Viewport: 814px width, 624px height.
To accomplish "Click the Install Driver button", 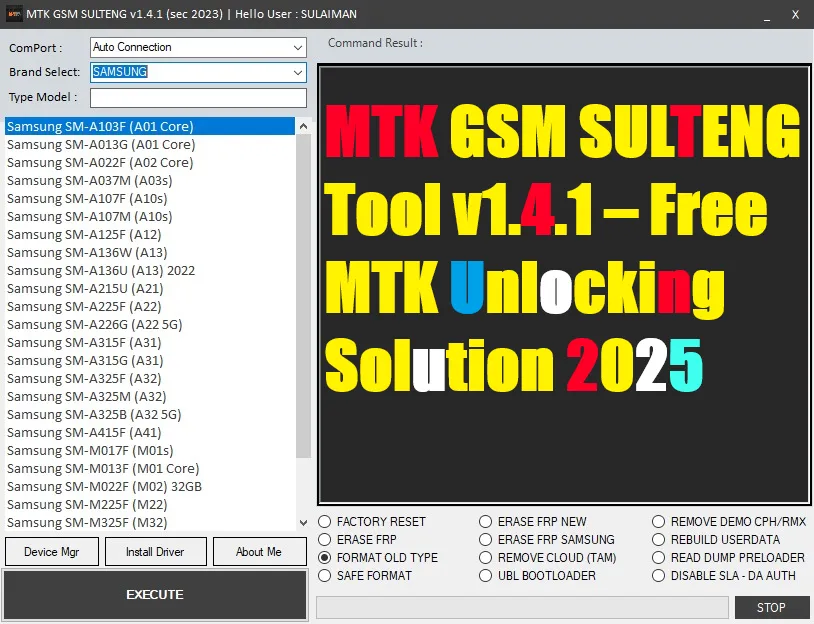I will pyautogui.click(x=155, y=551).
